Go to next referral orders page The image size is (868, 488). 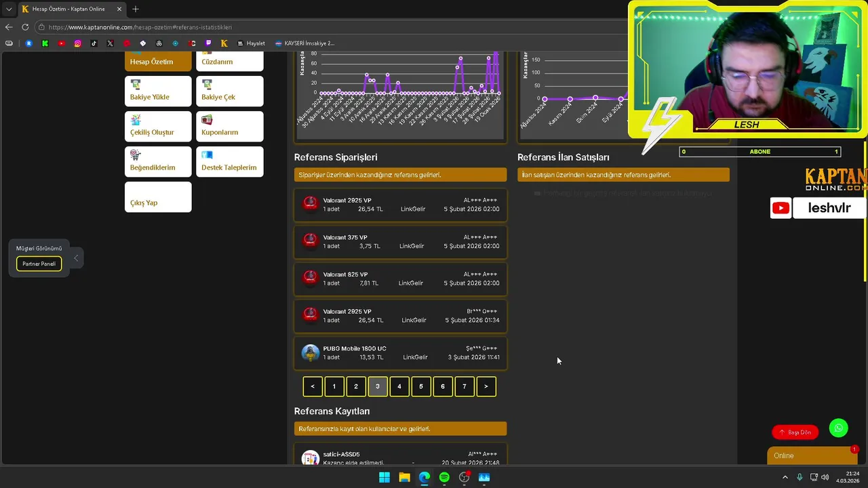[x=486, y=386]
